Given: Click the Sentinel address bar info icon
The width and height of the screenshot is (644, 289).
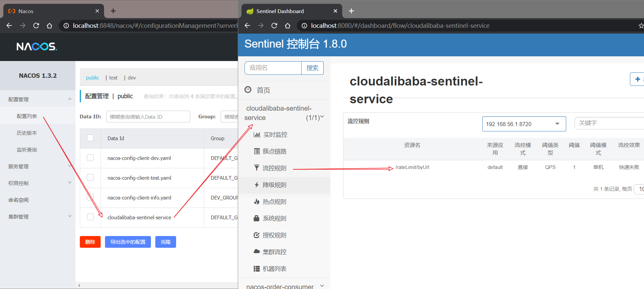Looking at the screenshot, I should coord(304,26).
